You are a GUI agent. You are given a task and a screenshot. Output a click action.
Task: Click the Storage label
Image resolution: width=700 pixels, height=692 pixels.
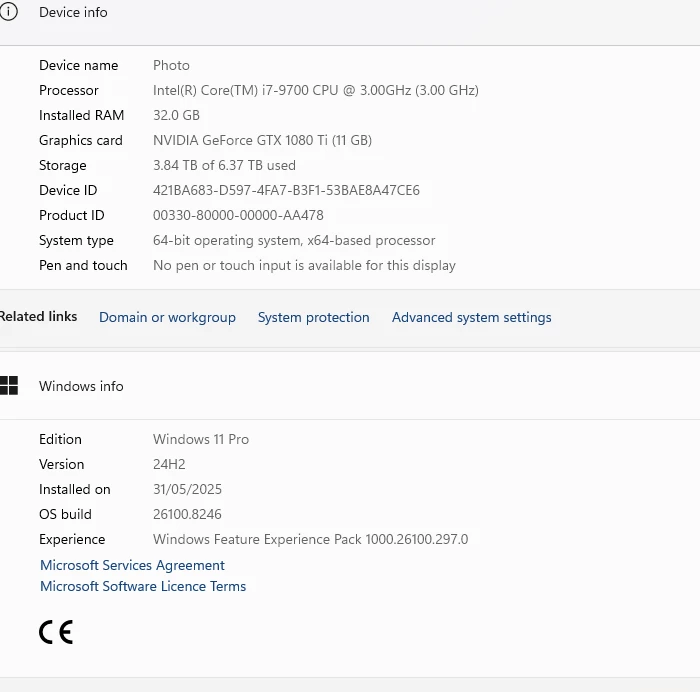(63, 166)
